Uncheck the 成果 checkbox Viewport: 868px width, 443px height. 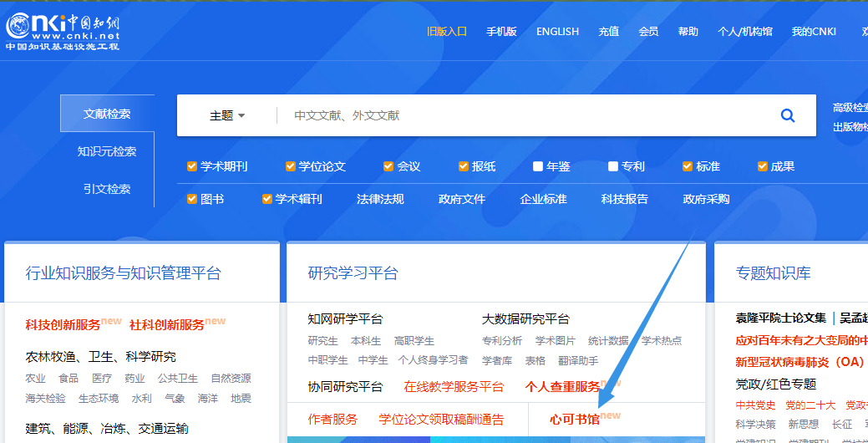(762, 166)
